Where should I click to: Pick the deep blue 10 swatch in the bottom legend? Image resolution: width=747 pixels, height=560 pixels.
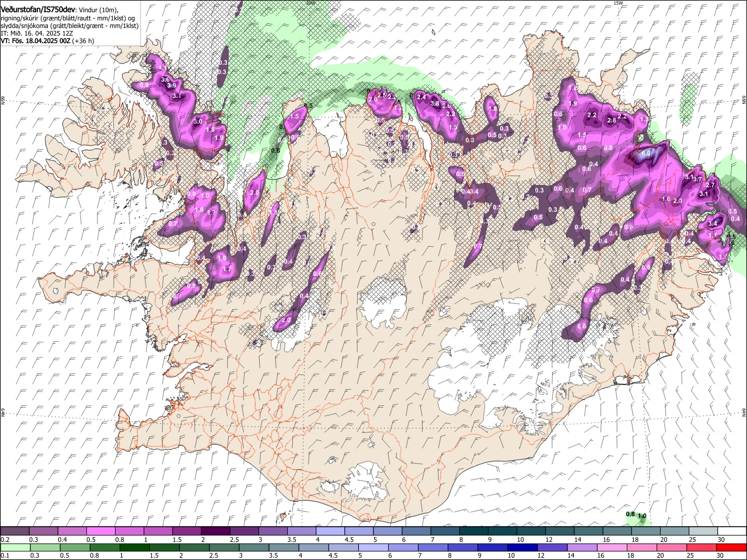(522, 547)
